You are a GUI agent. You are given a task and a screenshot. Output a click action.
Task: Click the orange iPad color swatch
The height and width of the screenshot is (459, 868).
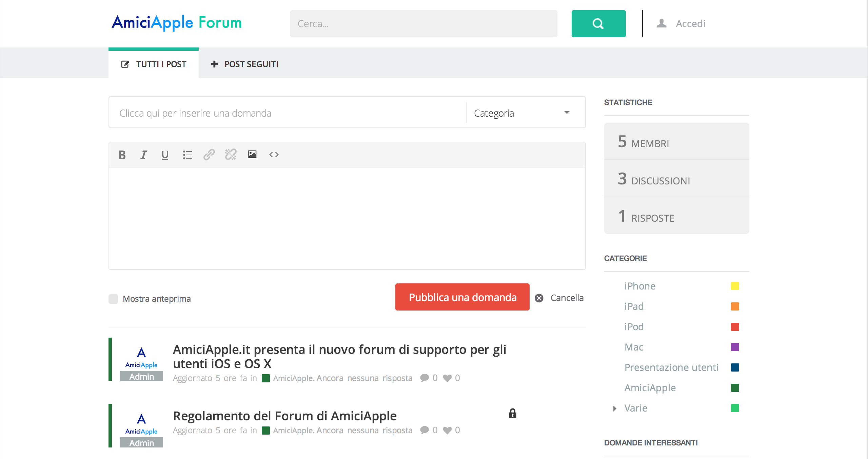coord(735,306)
